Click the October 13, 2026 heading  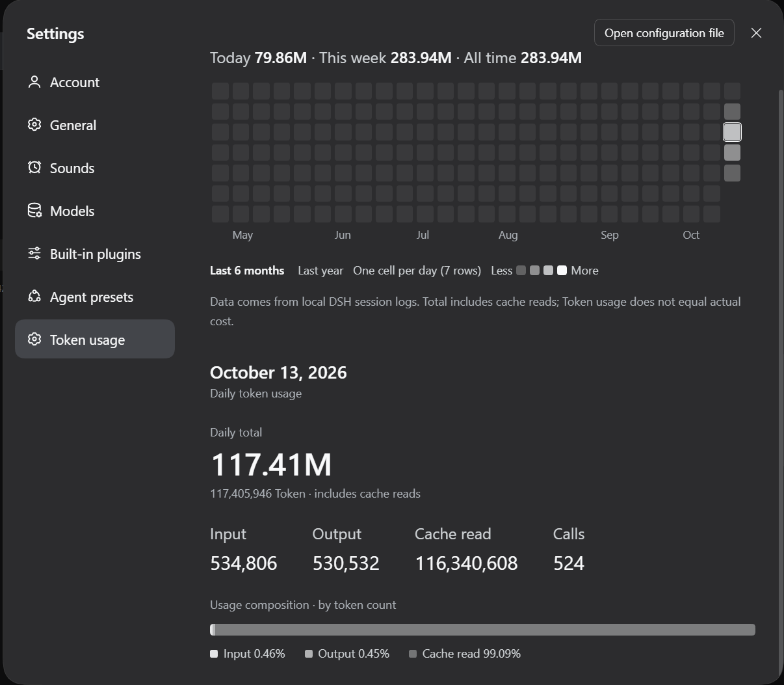(278, 373)
